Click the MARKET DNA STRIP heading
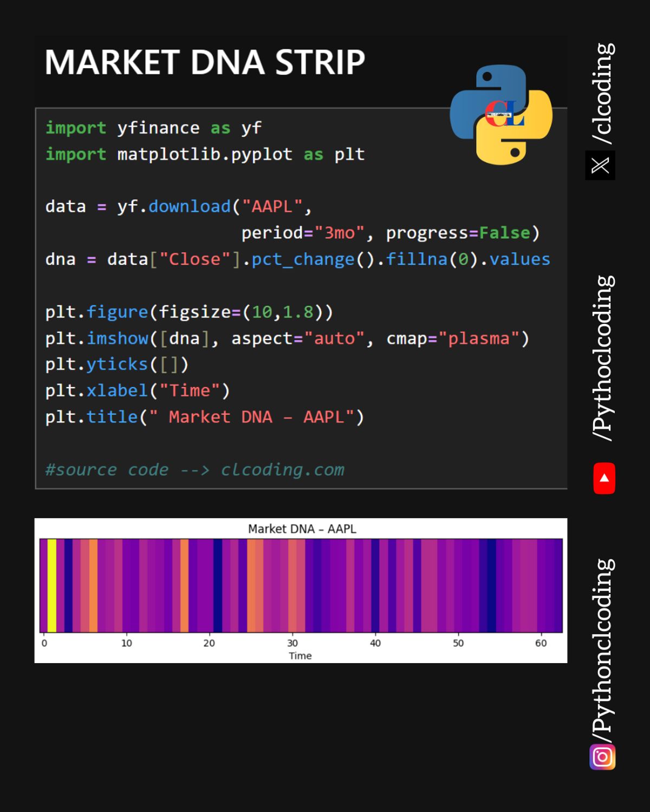Screen dimensions: 650x812 pos(205,62)
